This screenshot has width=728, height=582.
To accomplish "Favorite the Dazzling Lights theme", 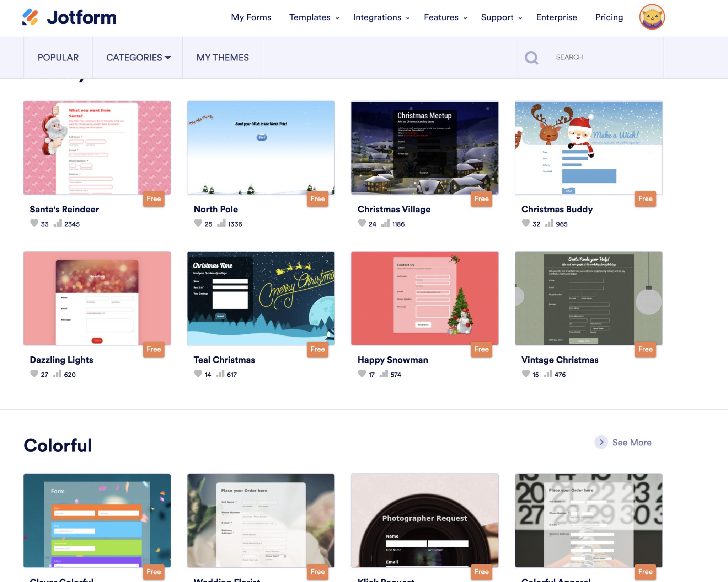I will [x=34, y=374].
